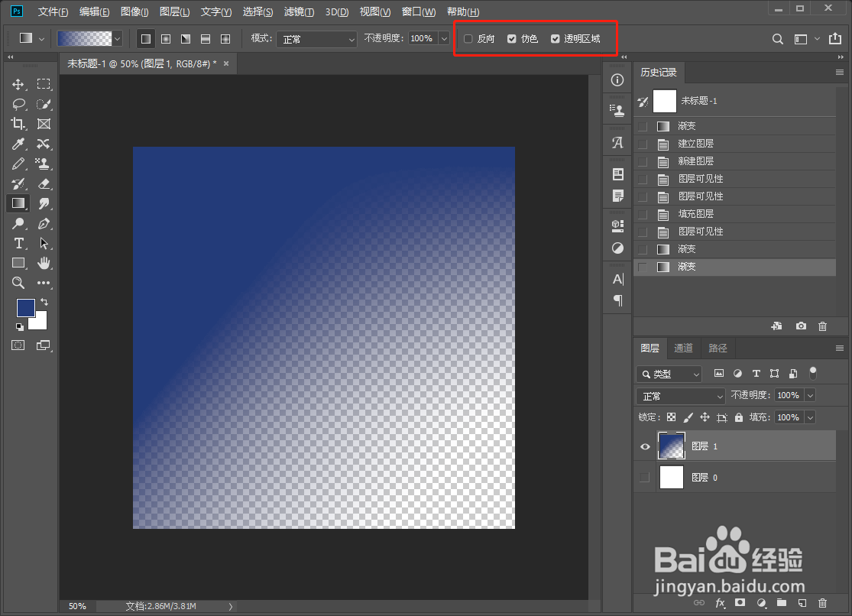The image size is (852, 616).
Task: Select the Brush tool
Action: (18, 164)
